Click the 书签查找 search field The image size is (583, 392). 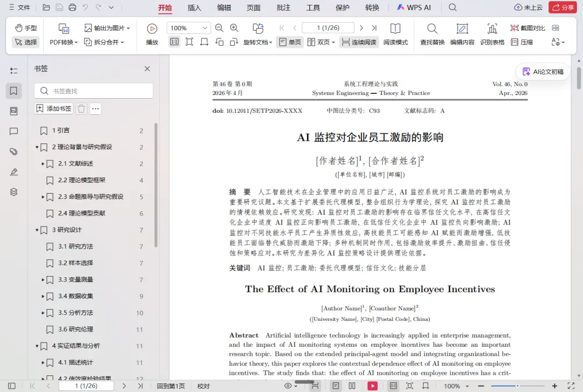(x=94, y=91)
